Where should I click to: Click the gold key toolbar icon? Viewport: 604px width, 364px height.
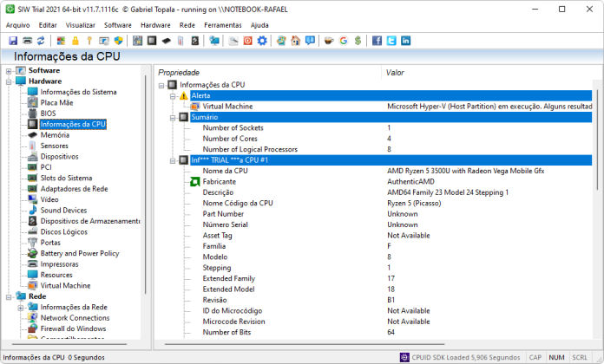[x=89, y=41]
